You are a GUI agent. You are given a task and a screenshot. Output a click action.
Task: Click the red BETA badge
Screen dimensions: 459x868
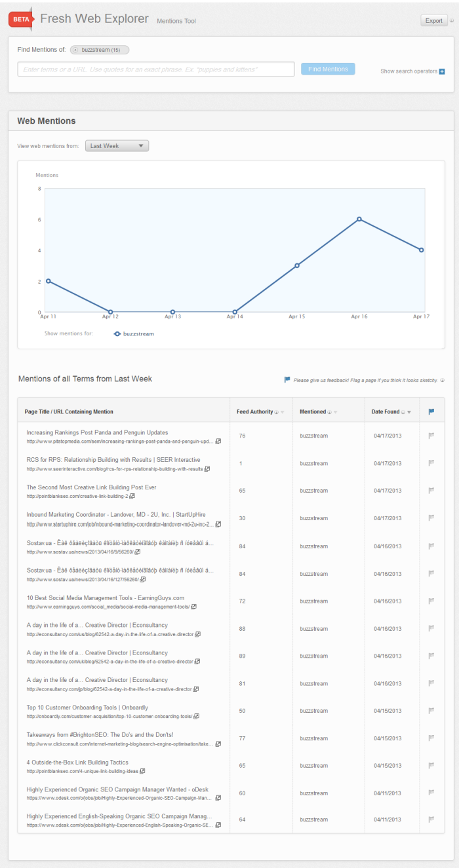pos(20,20)
